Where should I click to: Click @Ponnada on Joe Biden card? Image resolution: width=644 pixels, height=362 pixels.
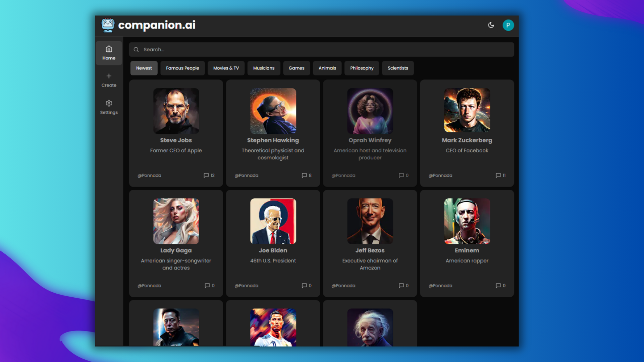[247, 286]
